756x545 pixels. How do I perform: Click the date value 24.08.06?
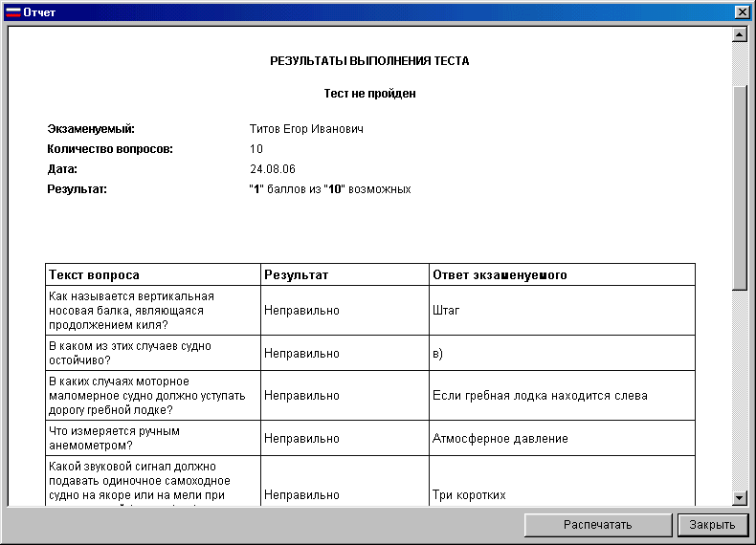click(x=269, y=169)
